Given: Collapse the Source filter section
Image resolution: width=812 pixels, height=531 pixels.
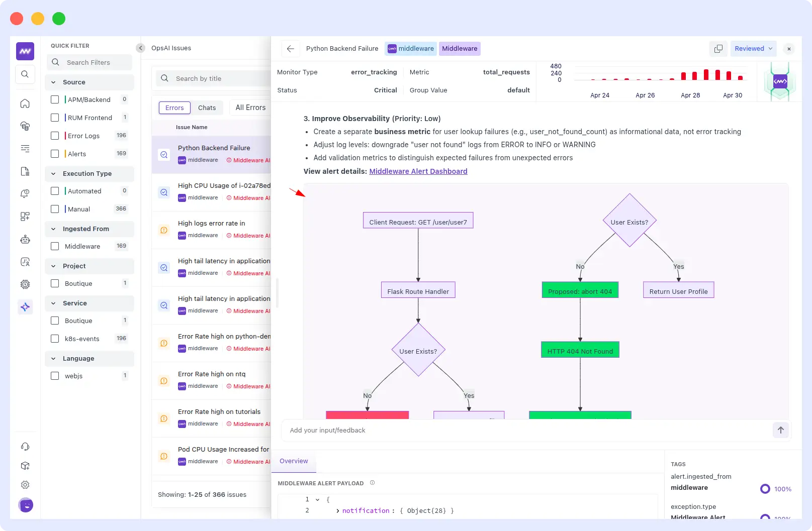Looking at the screenshot, I should [53, 82].
